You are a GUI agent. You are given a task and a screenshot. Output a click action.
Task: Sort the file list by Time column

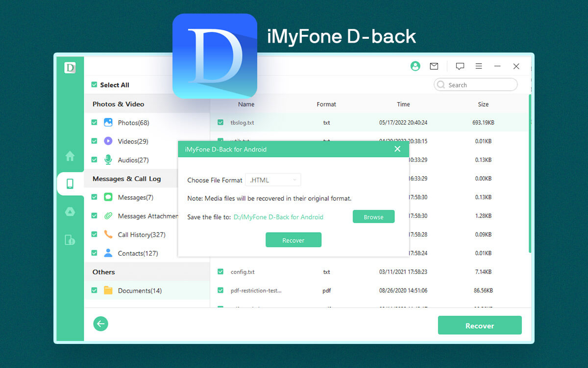(x=403, y=105)
